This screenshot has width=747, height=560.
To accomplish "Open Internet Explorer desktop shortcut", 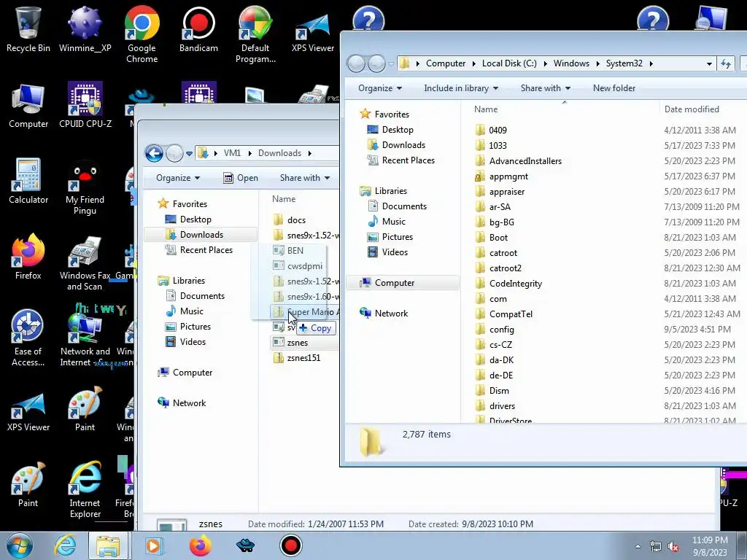I will pyautogui.click(x=85, y=490).
